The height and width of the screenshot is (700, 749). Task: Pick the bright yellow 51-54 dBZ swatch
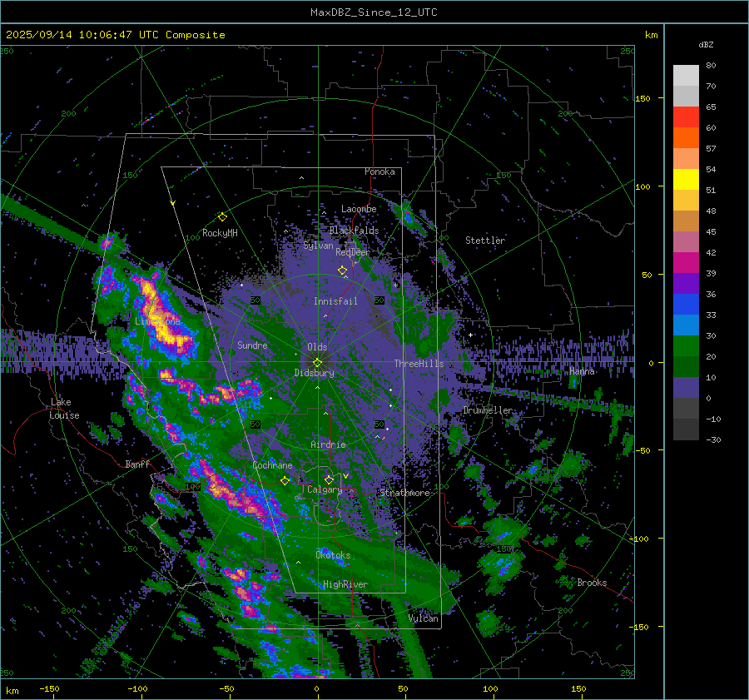[686, 180]
